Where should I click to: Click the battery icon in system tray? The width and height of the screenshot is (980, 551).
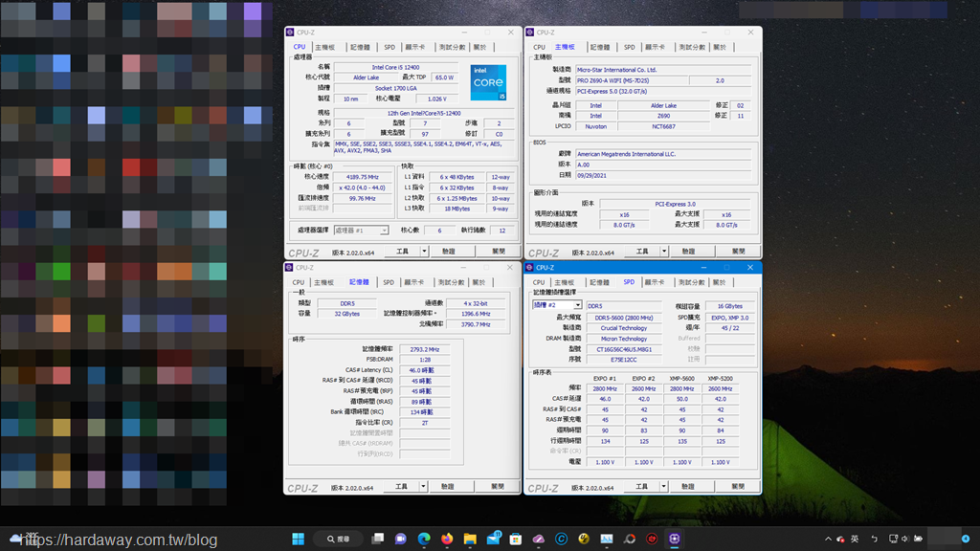(x=918, y=539)
